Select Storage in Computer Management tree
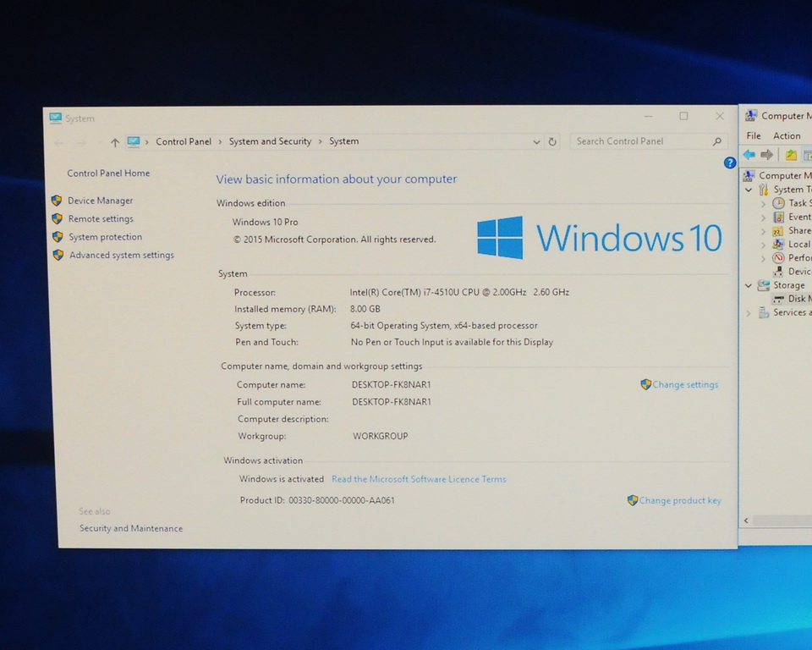812x650 pixels. [788, 285]
